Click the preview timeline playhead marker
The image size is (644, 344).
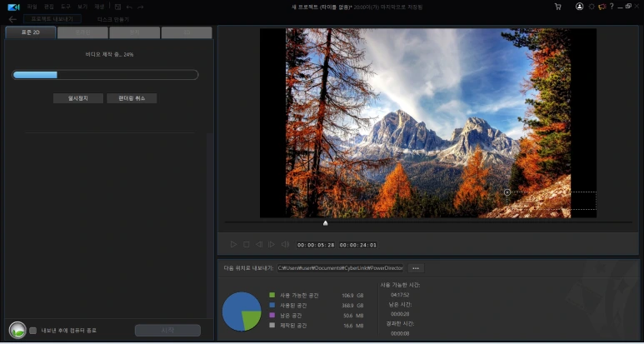[325, 223]
